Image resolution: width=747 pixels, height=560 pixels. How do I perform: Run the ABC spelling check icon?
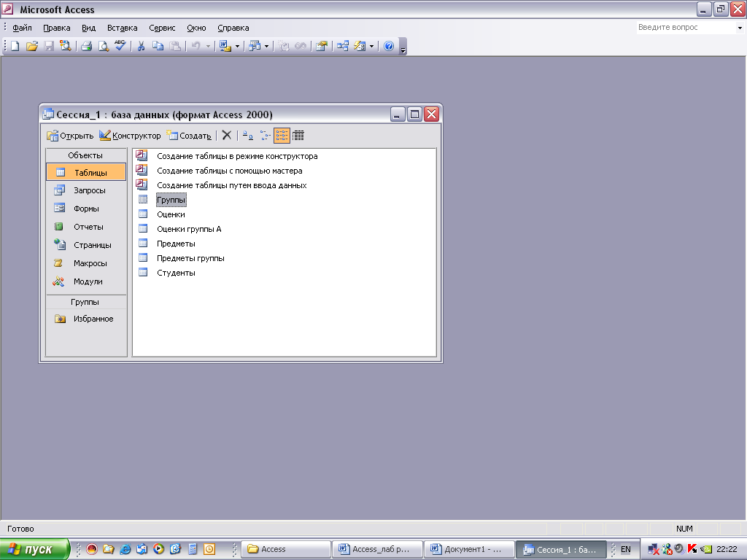120,46
